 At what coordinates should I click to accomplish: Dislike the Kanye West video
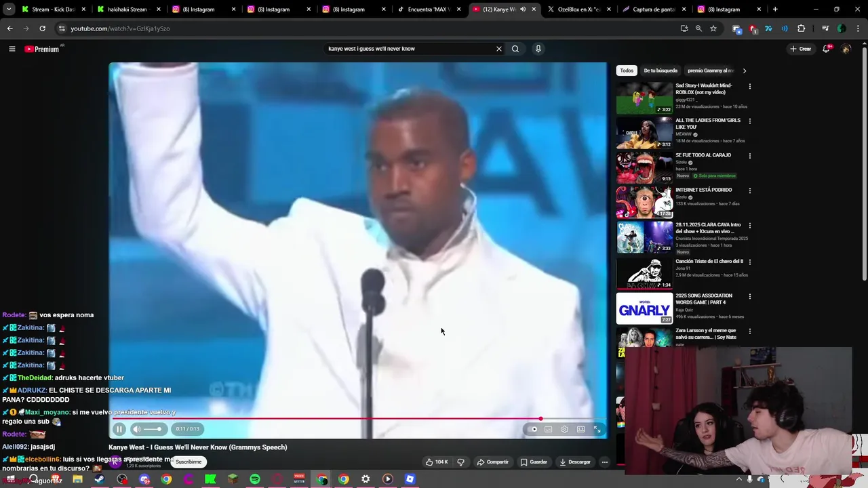point(460,462)
